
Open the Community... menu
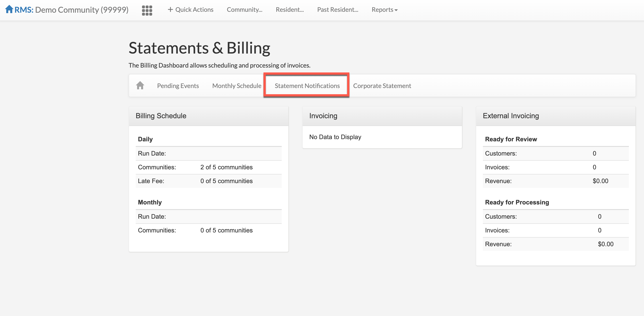click(x=244, y=10)
